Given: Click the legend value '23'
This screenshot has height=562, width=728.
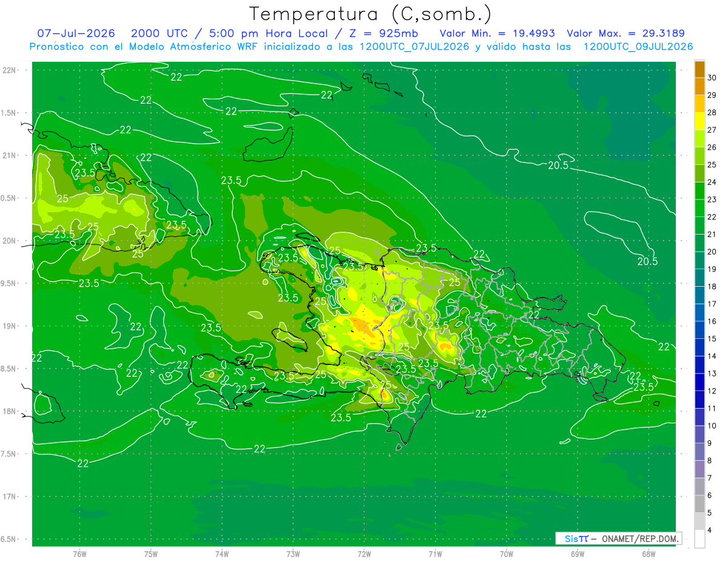Looking at the screenshot, I should click(712, 199).
